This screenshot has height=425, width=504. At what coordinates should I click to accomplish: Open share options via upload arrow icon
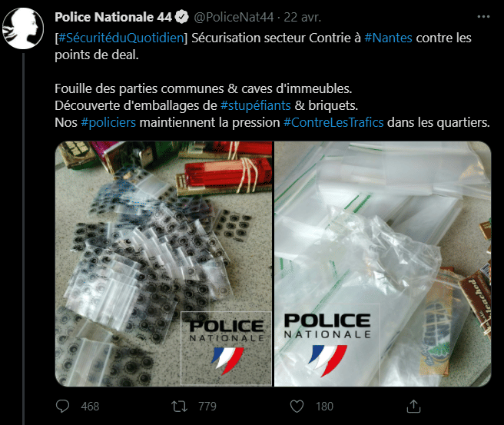[x=413, y=407]
